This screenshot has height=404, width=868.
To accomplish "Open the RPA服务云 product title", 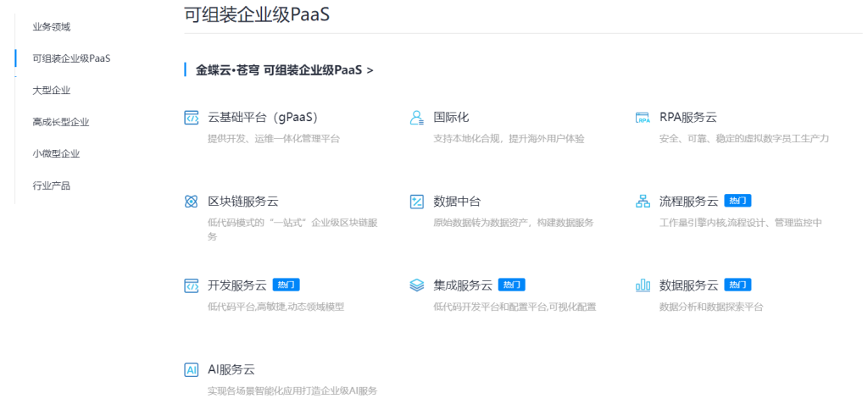I will click(688, 118).
